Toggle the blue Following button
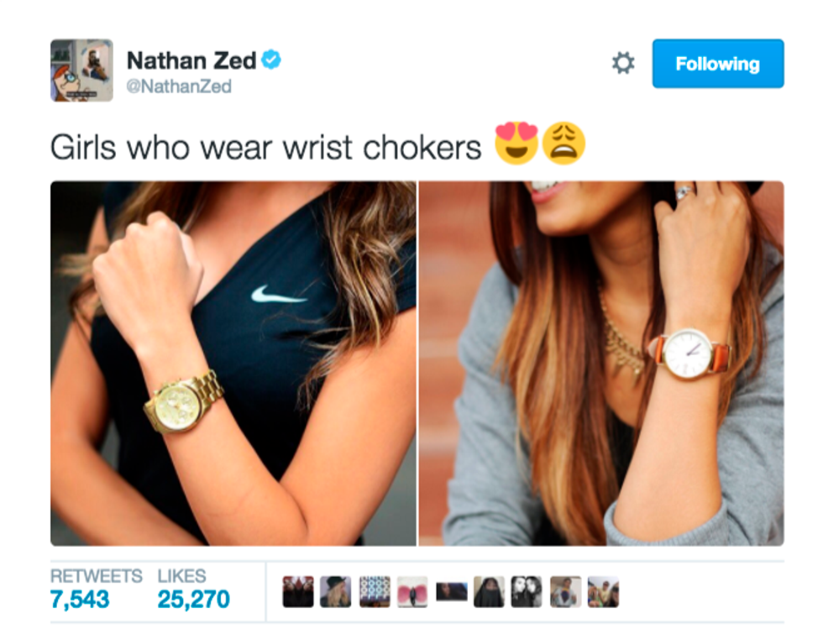823x644 pixels. (x=718, y=64)
